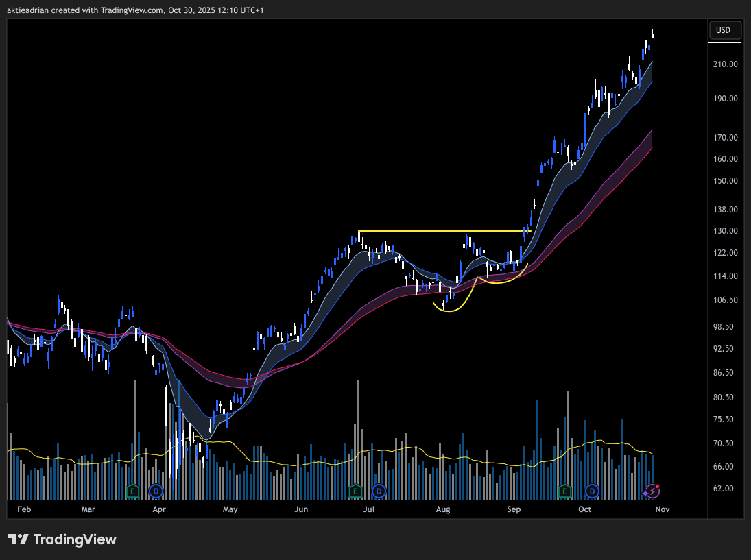Click the latest white candlestick at top
Viewport: 751px width, 560px height.
click(653, 33)
